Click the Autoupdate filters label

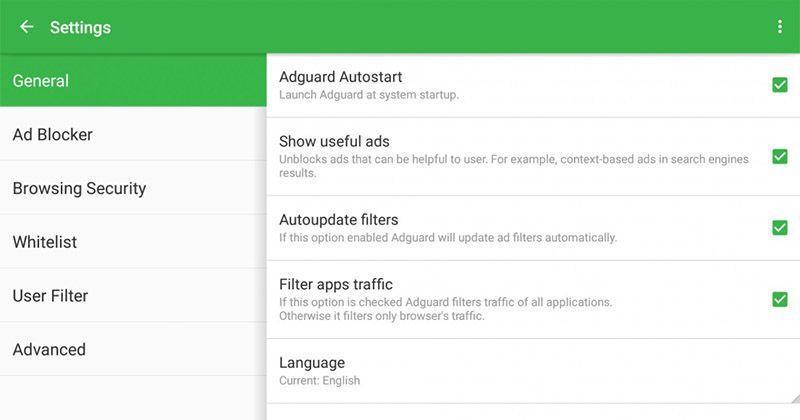(x=339, y=220)
